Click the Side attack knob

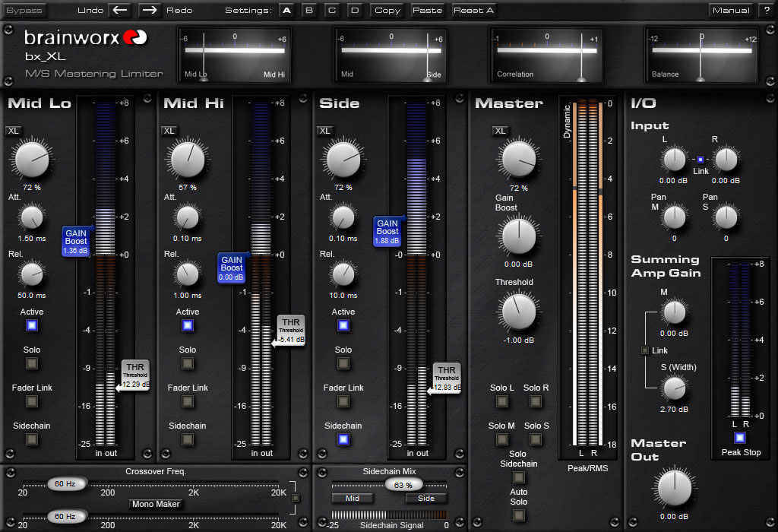coord(343,217)
